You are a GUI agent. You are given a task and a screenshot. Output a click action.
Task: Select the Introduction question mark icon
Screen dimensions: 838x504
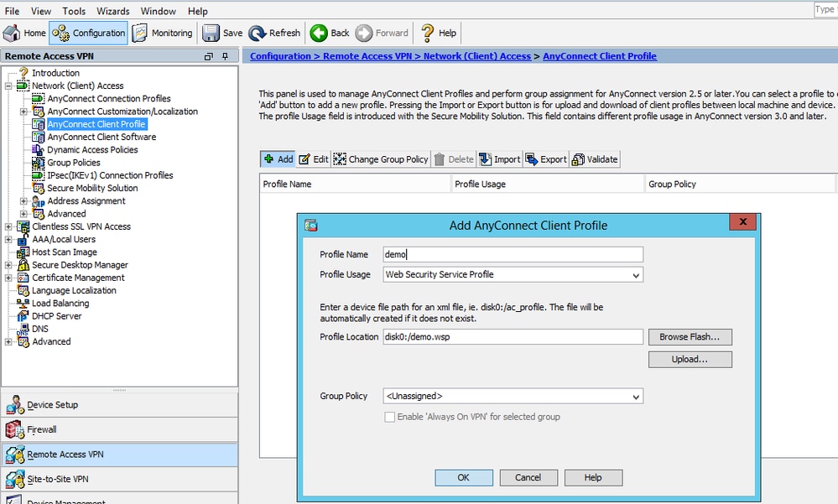pyautogui.click(x=23, y=73)
